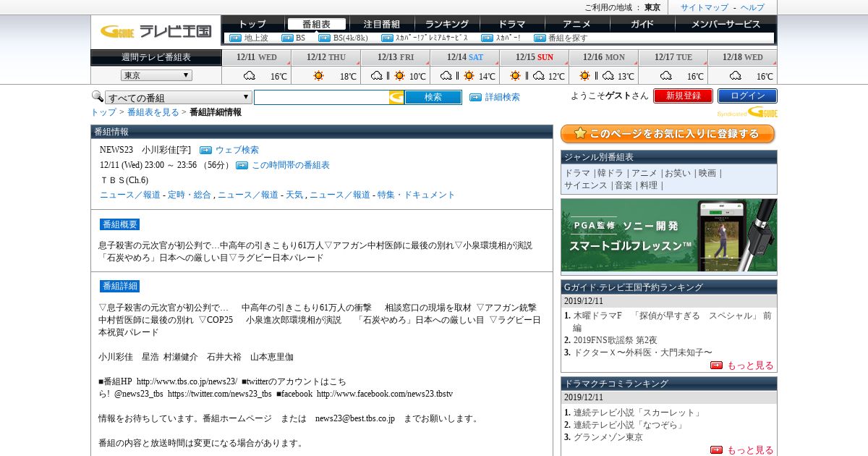Click sunny weather icon for 12/12 THU
The width and height of the screenshot is (868, 456).
(x=319, y=75)
